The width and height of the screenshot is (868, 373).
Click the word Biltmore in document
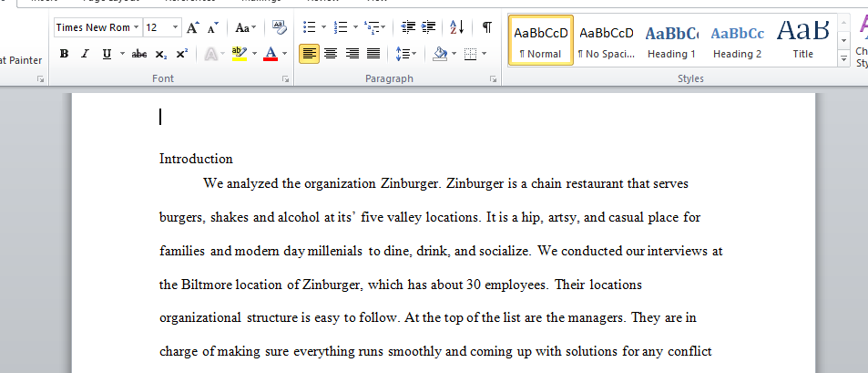click(207, 285)
